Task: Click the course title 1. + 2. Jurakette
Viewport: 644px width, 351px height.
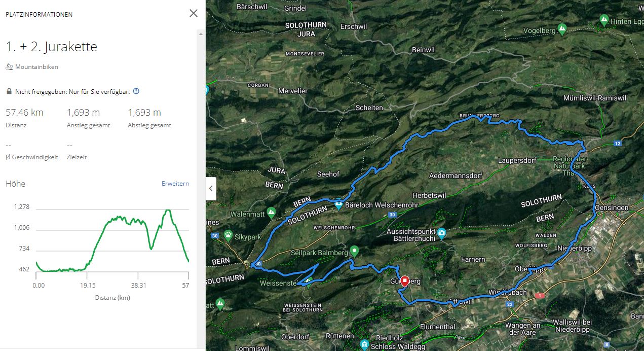Action: click(x=51, y=47)
